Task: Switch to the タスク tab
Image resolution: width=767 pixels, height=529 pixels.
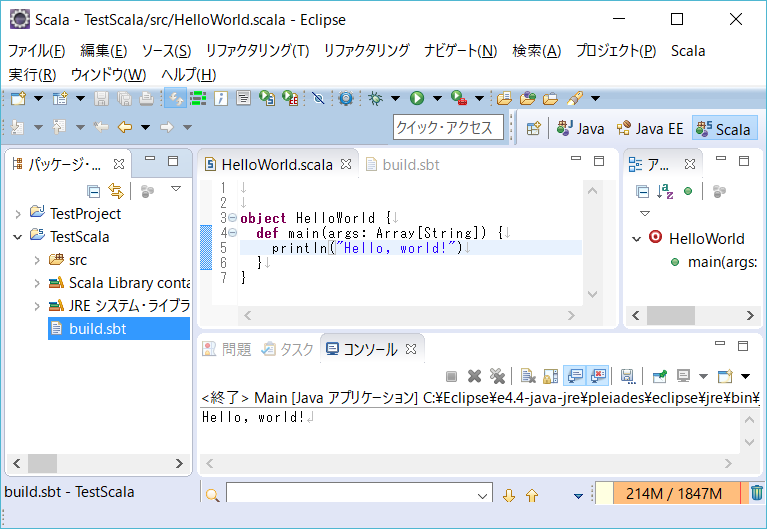Action: (288, 349)
